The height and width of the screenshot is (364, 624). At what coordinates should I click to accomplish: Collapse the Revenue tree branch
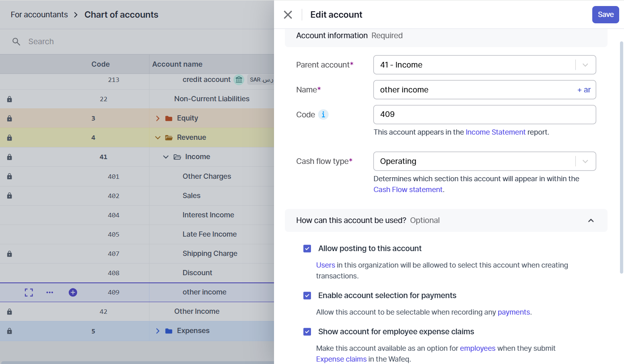click(x=158, y=137)
